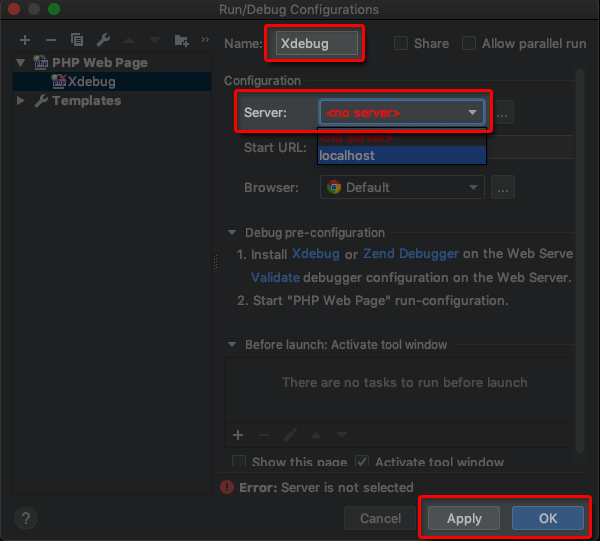This screenshot has height=541, width=600.
Task: Click the panel splitter handle
Action: (215, 262)
